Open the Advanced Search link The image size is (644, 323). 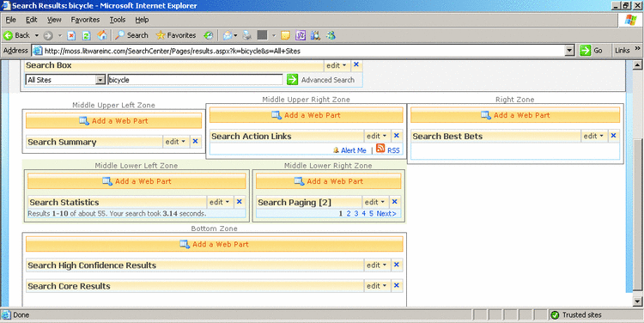point(328,80)
